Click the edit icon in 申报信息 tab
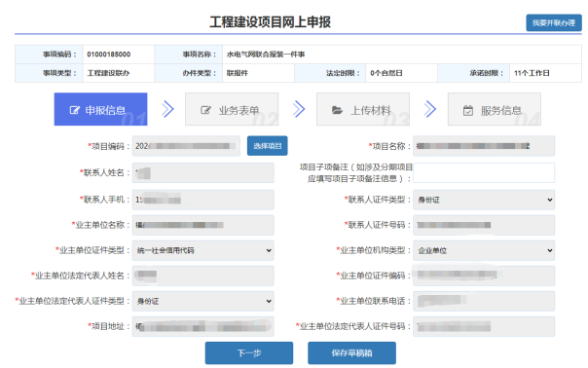 [x=75, y=110]
